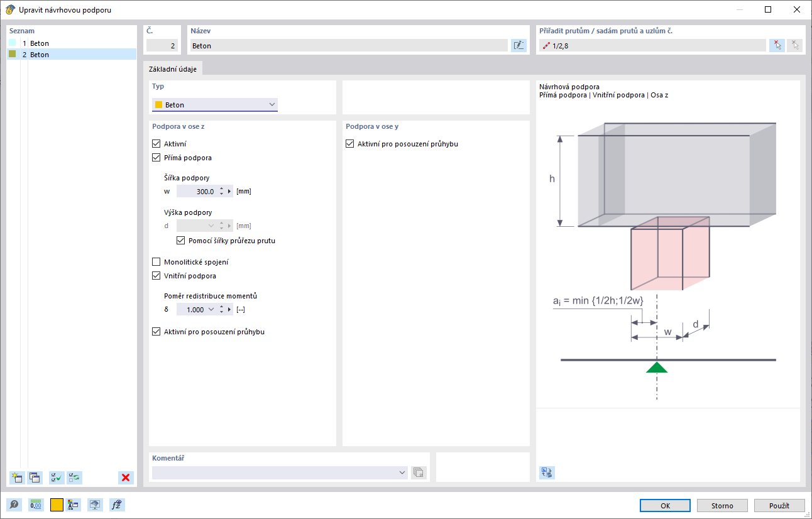Screen dimensions: 812x519
Task: Click the Použít button
Action: (779, 505)
